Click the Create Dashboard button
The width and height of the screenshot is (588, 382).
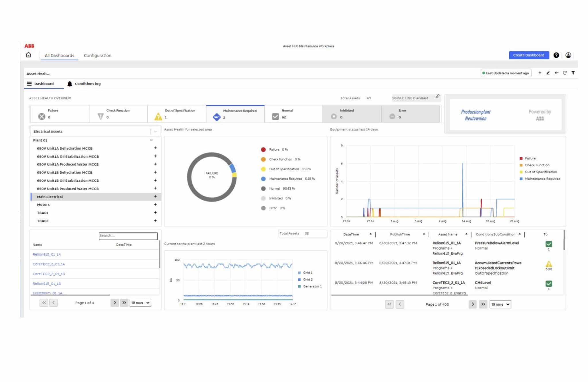click(x=529, y=55)
